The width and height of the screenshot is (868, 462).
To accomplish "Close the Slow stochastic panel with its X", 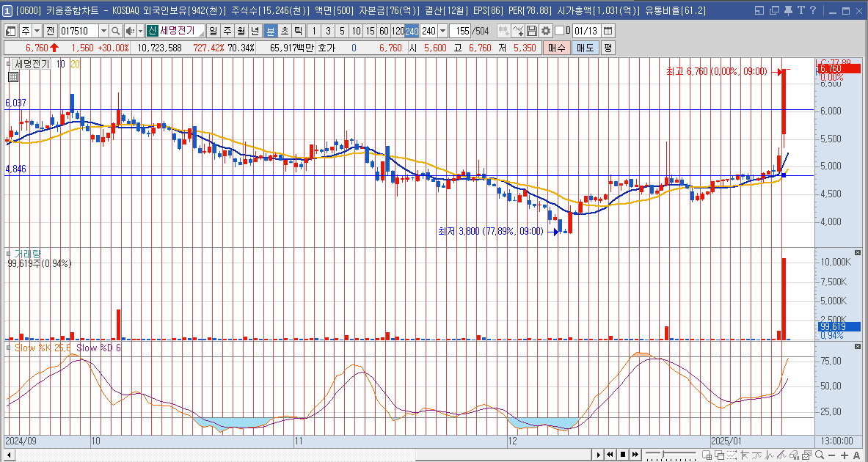I will 858,346.
